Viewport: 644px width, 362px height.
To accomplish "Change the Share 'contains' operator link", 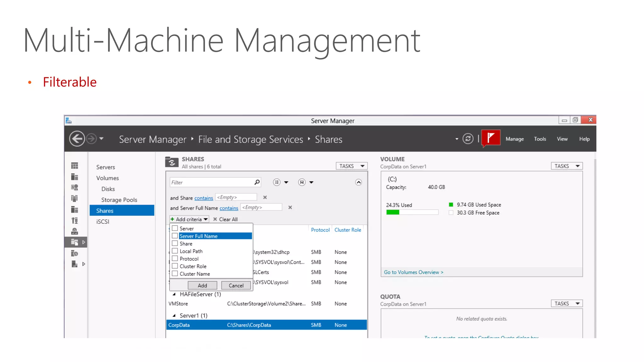I will (x=203, y=198).
